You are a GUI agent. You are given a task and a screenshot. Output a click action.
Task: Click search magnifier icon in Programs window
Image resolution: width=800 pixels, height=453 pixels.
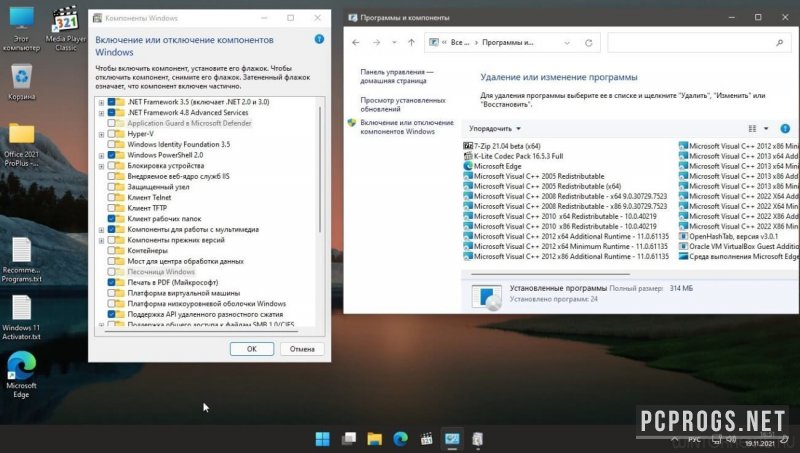[780, 43]
